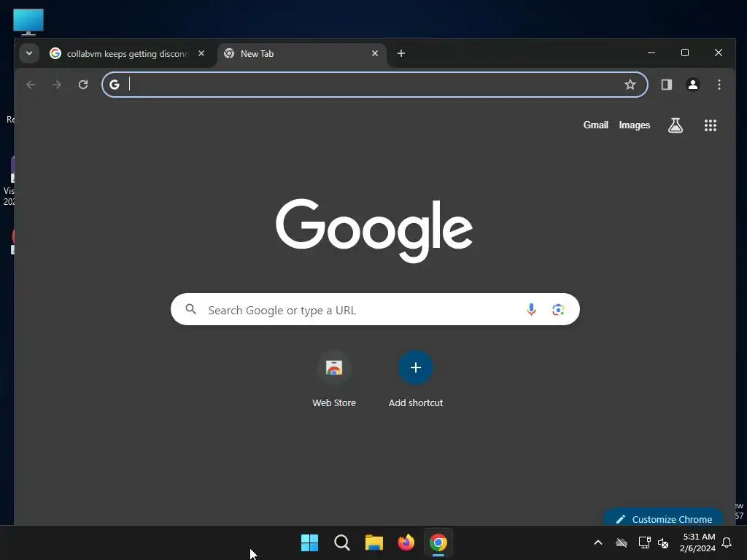Open the Gmail link
This screenshot has width=747, height=560.
(595, 125)
